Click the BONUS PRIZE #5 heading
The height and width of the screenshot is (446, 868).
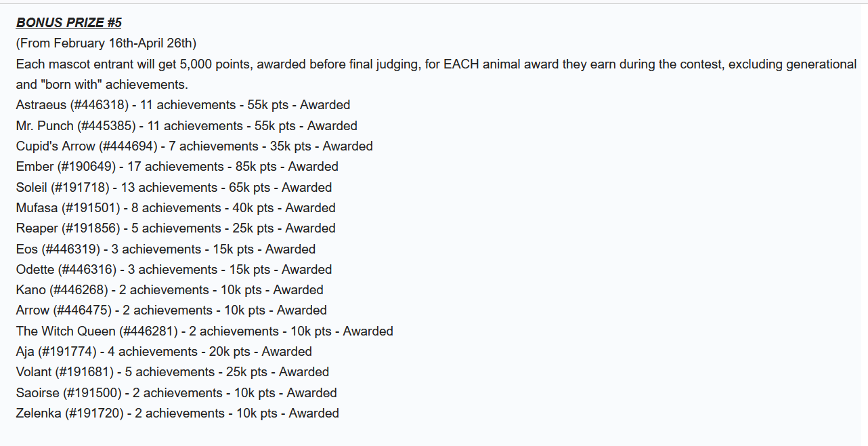click(x=69, y=23)
